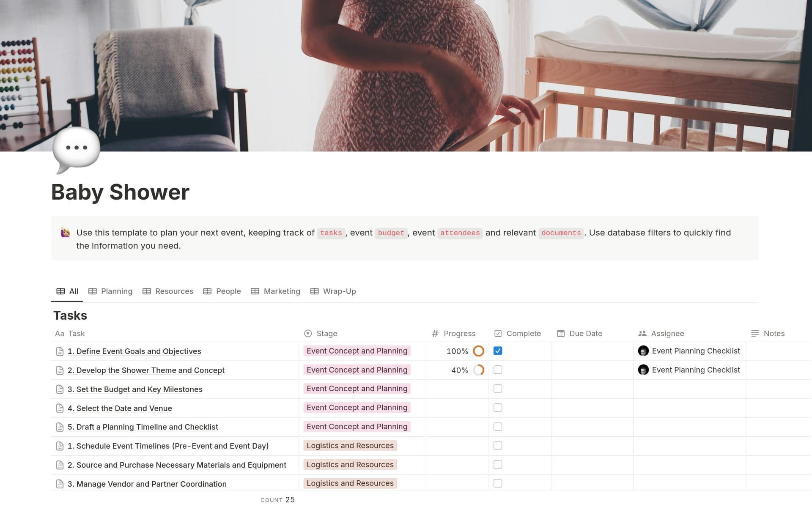Check Complete for Set the Budget task
This screenshot has width=812, height=507.
[x=498, y=389]
